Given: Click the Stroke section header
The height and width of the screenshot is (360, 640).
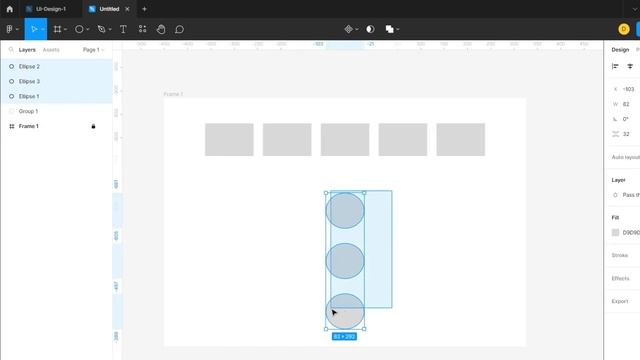Looking at the screenshot, I should coord(620,255).
